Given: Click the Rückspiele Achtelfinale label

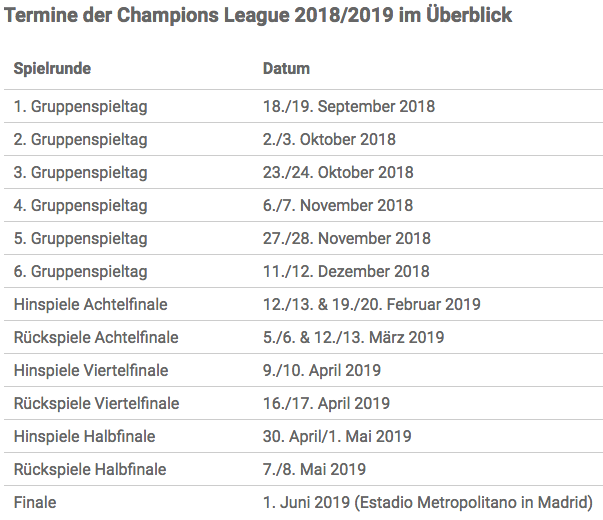Looking at the screenshot, I should (x=96, y=338).
